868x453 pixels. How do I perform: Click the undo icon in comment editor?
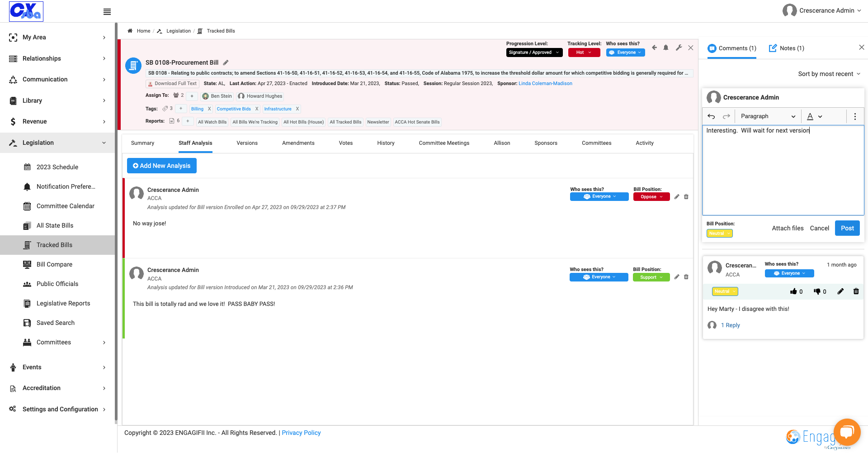(x=711, y=116)
